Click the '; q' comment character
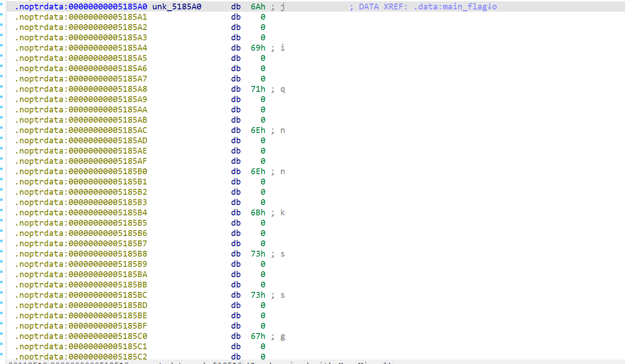 tap(278, 89)
